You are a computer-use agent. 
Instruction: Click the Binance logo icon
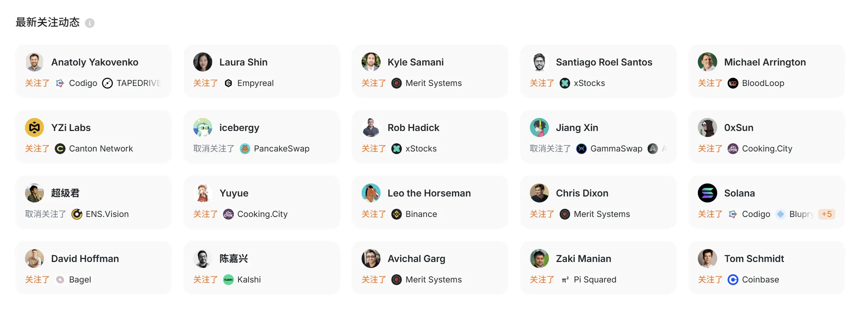tap(396, 214)
